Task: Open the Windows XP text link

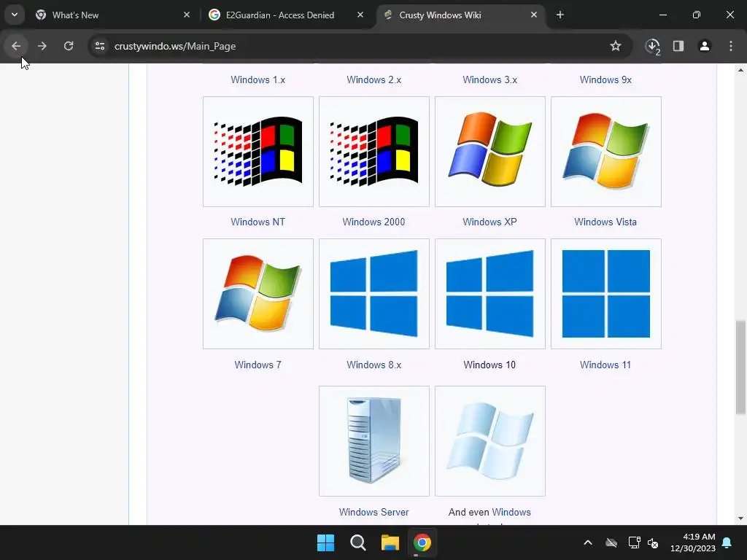Action: click(x=489, y=222)
